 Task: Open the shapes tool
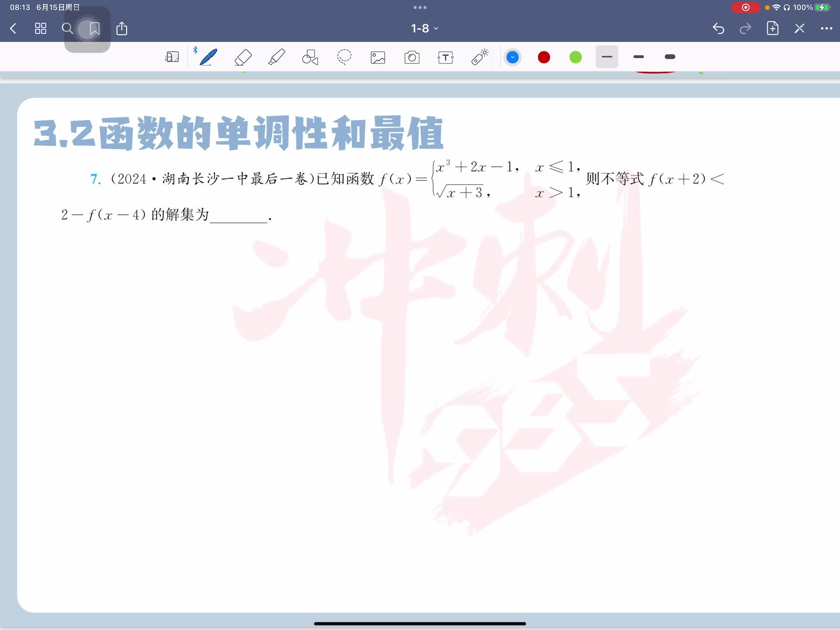pyautogui.click(x=310, y=57)
